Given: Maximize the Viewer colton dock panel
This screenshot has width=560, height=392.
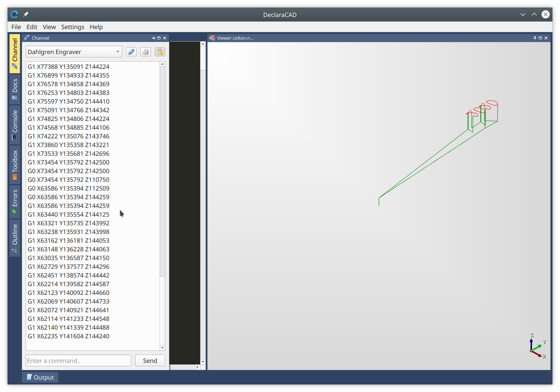Looking at the screenshot, I should tap(540, 38).
